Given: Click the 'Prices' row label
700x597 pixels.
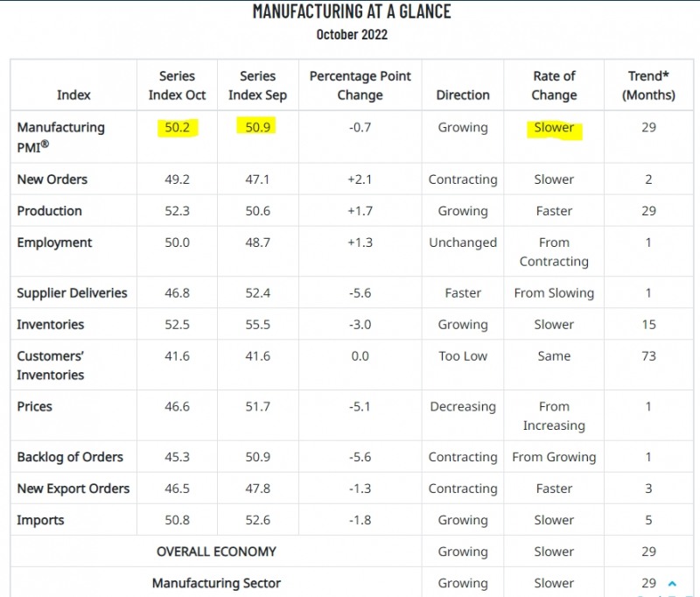Looking at the screenshot, I should coord(35,407).
